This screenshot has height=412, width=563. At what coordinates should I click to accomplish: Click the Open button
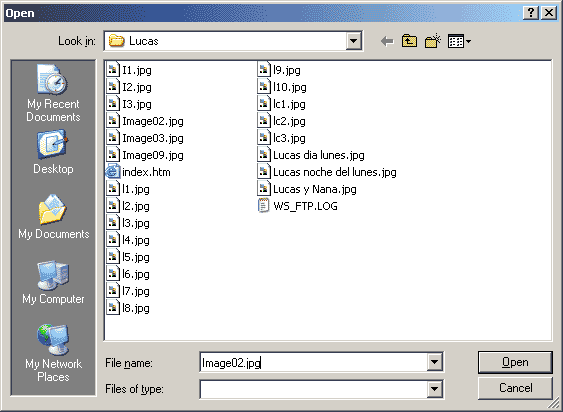tap(515, 362)
